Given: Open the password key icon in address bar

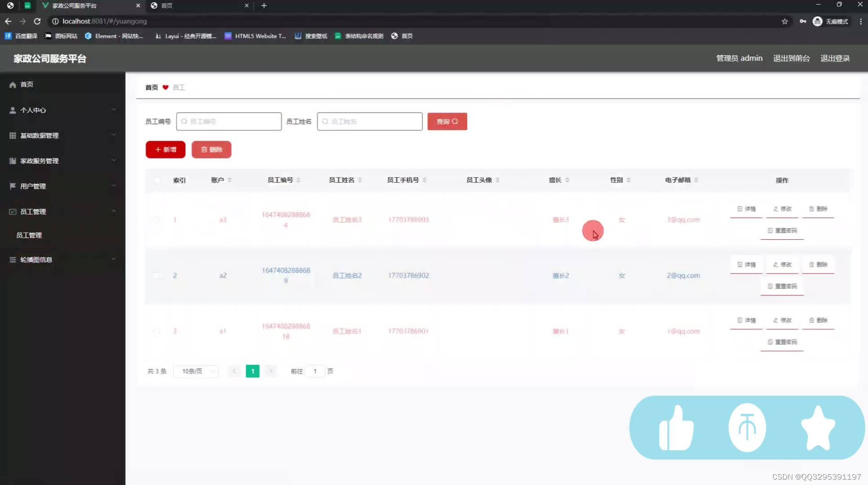Looking at the screenshot, I should 802,21.
